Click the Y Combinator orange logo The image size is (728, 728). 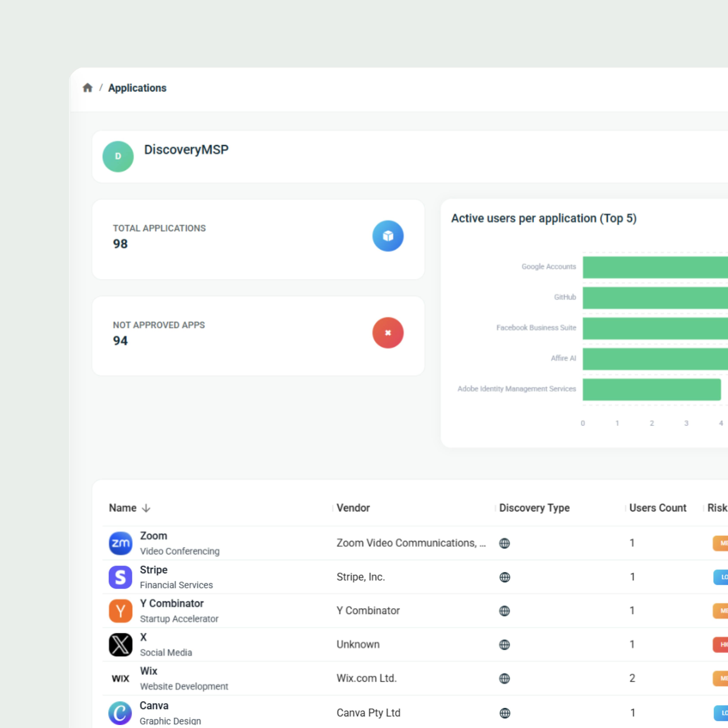click(121, 611)
